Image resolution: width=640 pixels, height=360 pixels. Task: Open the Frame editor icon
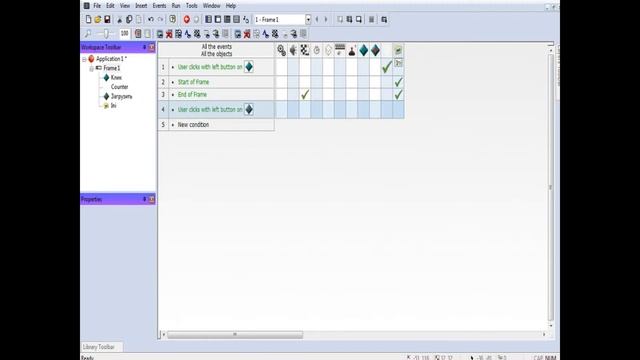[218, 19]
